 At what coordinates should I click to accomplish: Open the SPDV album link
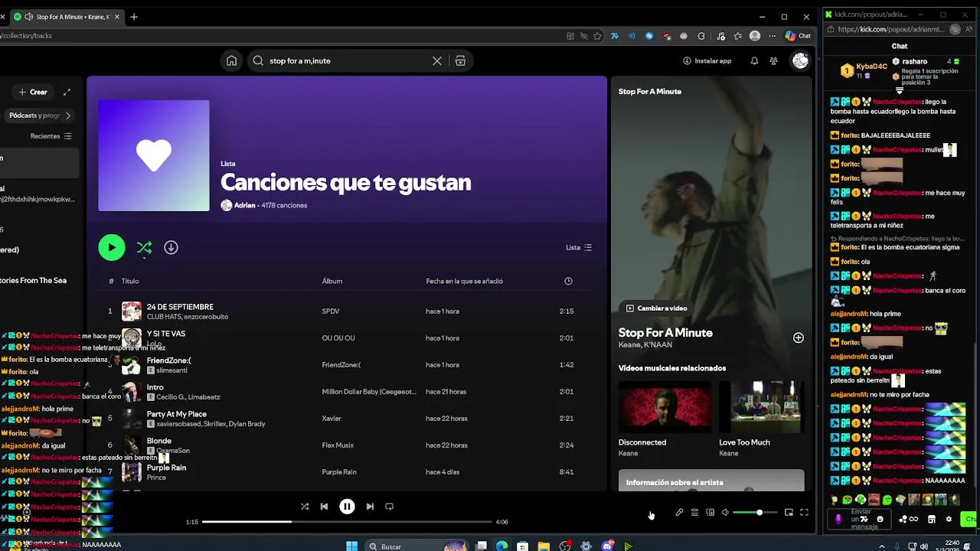pyautogui.click(x=331, y=311)
